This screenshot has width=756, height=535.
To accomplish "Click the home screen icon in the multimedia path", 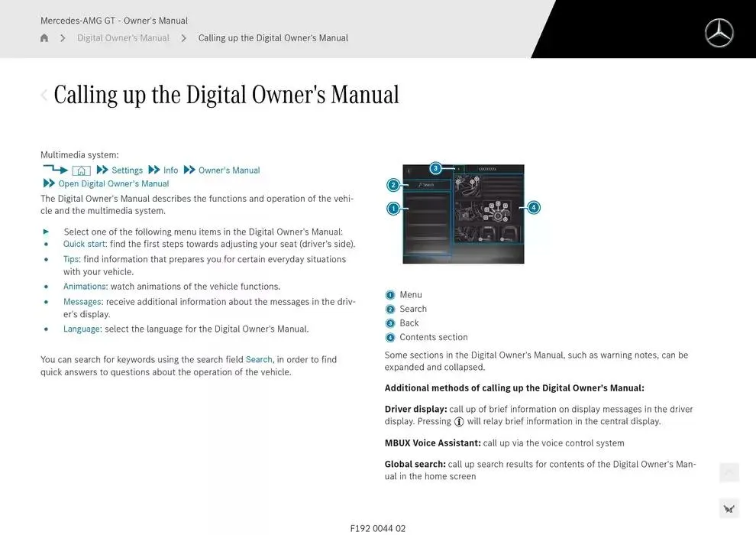I will click(x=82, y=170).
